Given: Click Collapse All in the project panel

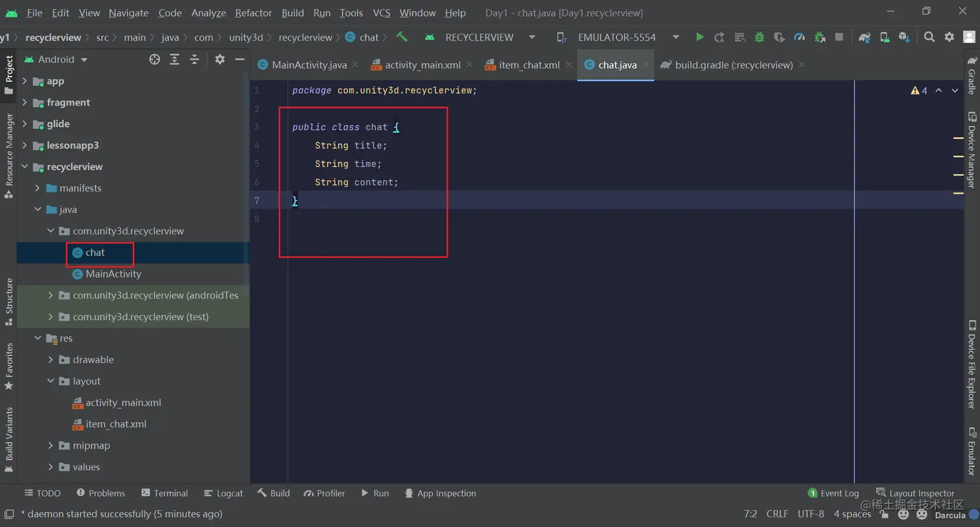Looking at the screenshot, I should coord(194,59).
